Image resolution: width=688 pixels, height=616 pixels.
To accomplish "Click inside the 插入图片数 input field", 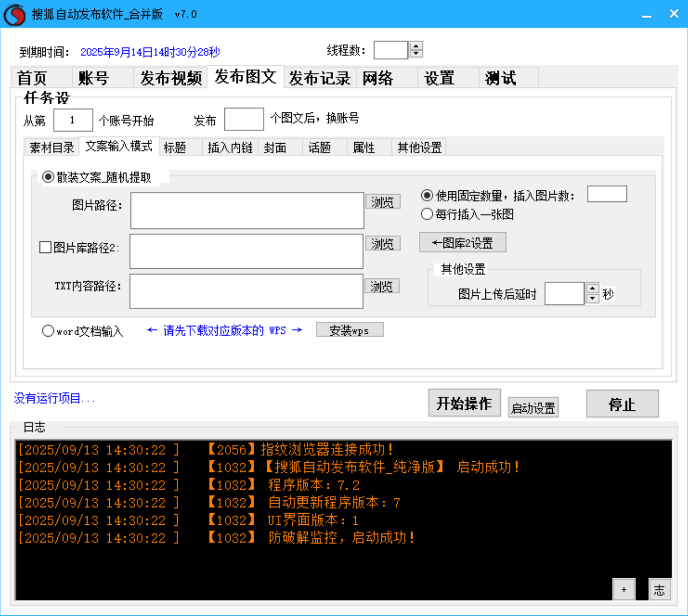I will click(607, 193).
